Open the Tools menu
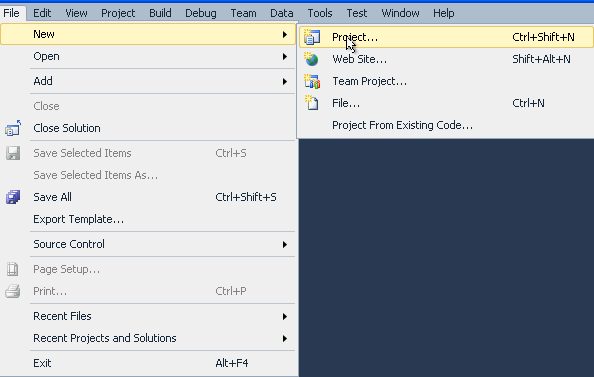The width and height of the screenshot is (594, 377). 320,13
